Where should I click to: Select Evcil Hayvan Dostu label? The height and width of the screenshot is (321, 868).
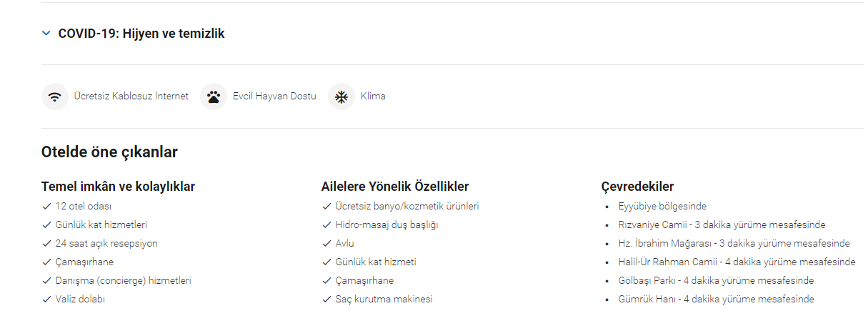(274, 97)
